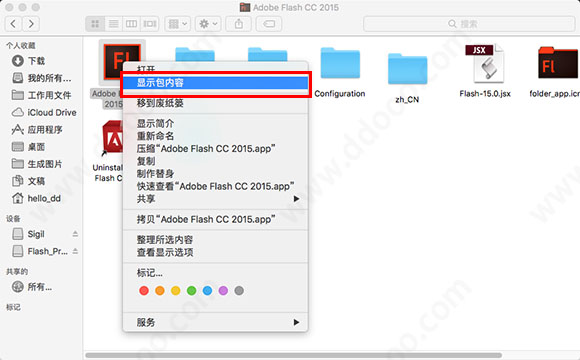Choose 复制 in context menu
Image resolution: width=580 pixels, height=360 pixels.
click(x=215, y=161)
